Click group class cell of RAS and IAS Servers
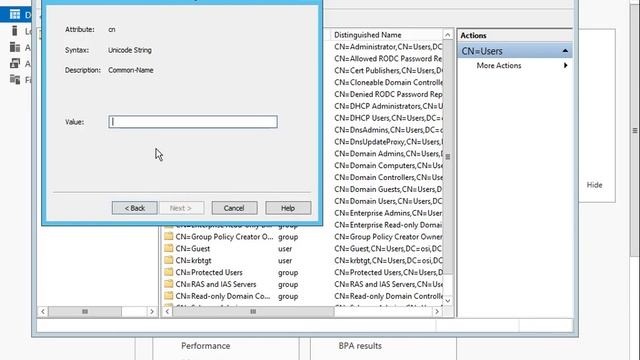 tap(288, 284)
